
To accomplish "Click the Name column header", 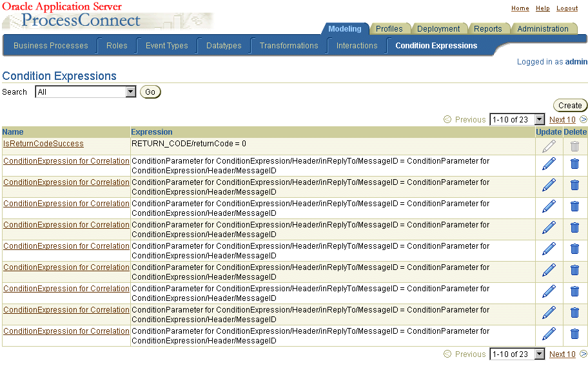I will [x=13, y=132].
